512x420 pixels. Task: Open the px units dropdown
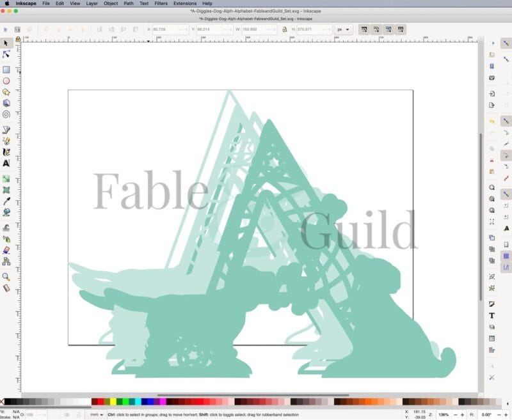coord(341,29)
